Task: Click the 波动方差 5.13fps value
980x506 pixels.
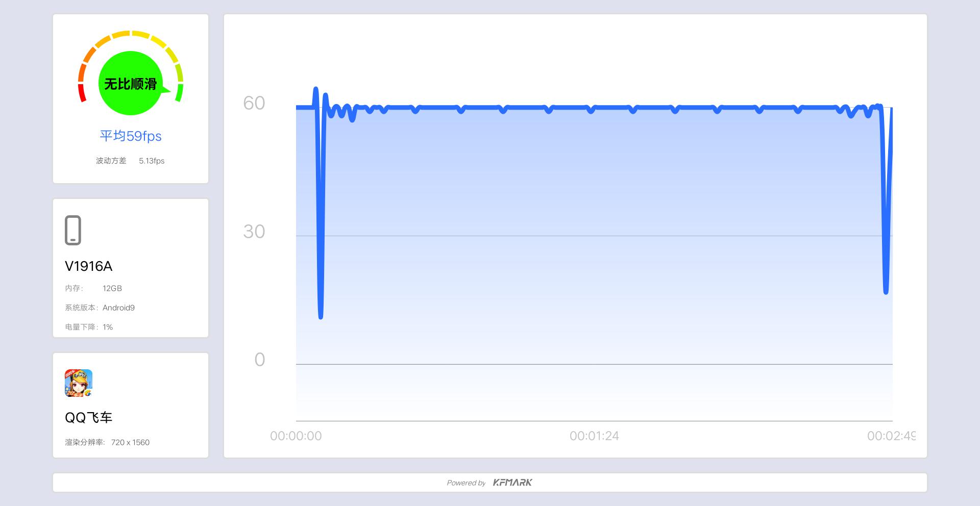Action: click(152, 161)
